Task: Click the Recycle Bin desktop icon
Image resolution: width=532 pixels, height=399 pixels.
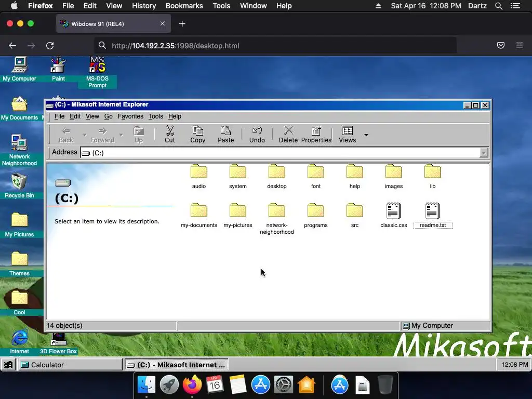Action: point(19,185)
